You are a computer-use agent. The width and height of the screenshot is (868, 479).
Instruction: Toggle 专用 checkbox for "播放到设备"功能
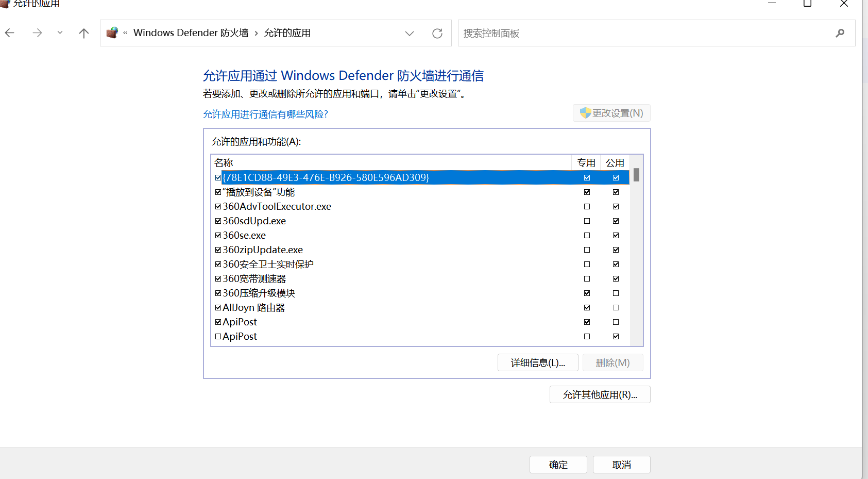click(x=587, y=192)
